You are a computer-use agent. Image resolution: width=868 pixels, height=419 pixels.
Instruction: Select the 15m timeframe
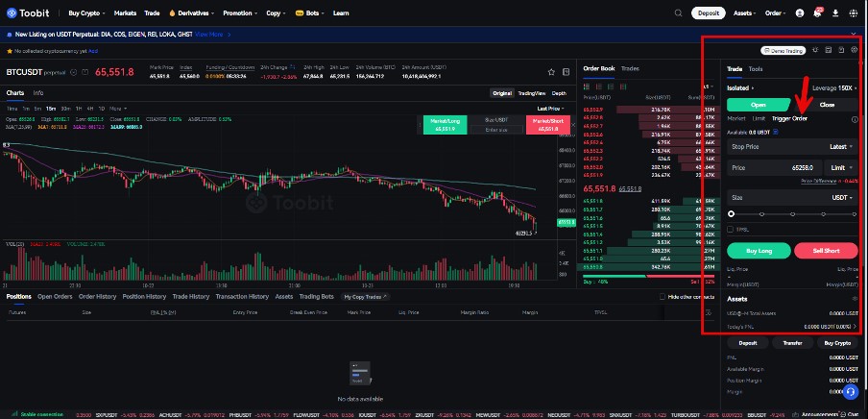coord(51,108)
